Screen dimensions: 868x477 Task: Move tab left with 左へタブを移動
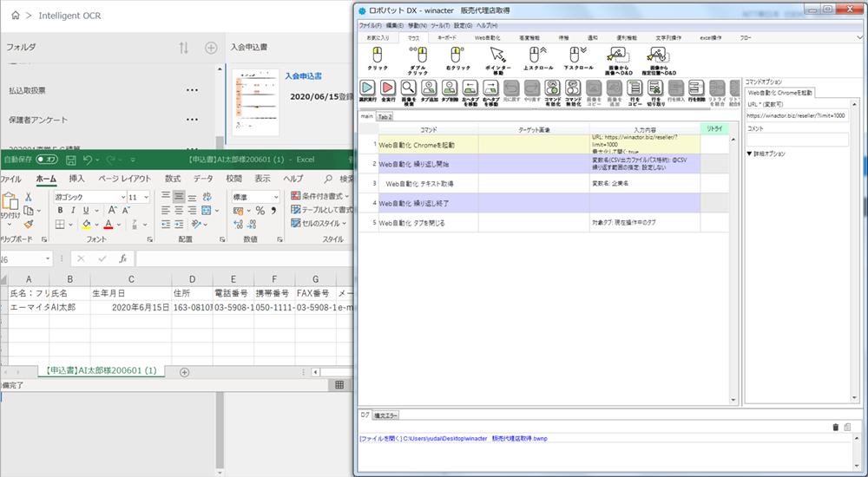coord(470,93)
